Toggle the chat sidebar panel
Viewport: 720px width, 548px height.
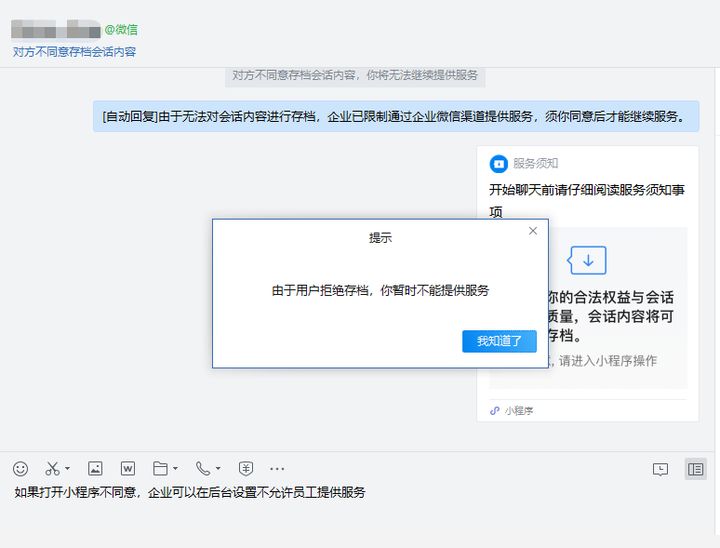(695, 469)
